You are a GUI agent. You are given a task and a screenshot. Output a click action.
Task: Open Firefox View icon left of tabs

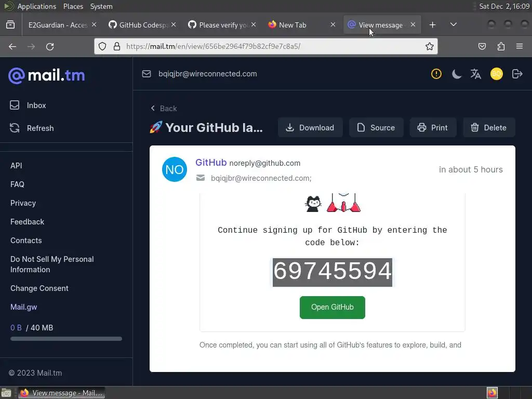10,25
